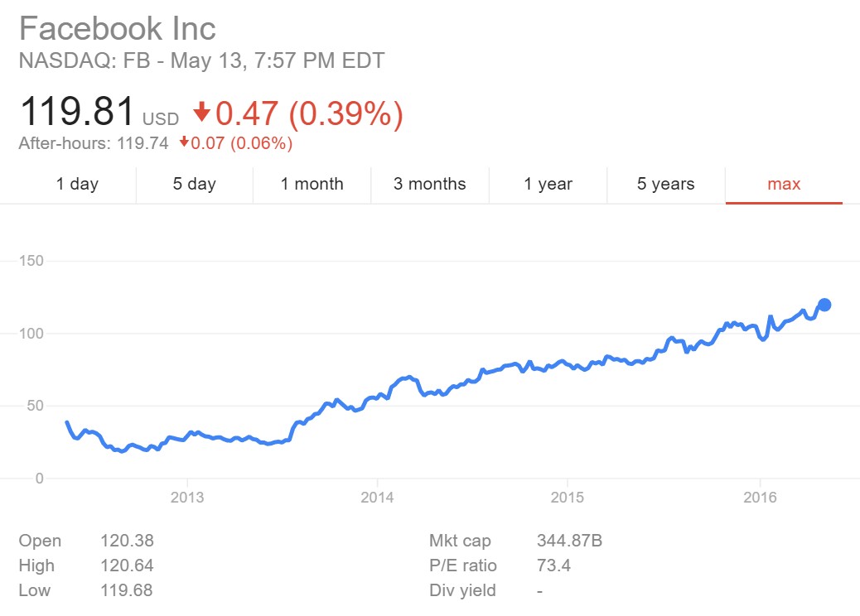The image size is (860, 616).
Task: Click the 119.81 stock price
Action: click(x=77, y=112)
